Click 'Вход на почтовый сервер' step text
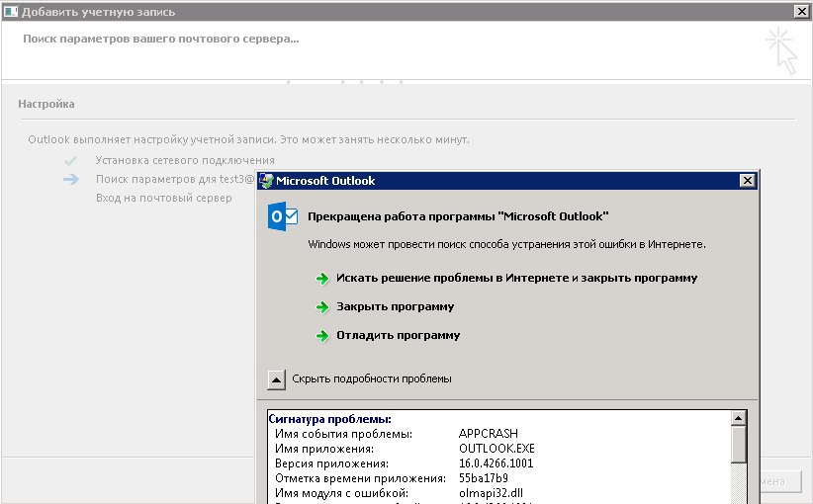 tap(164, 198)
